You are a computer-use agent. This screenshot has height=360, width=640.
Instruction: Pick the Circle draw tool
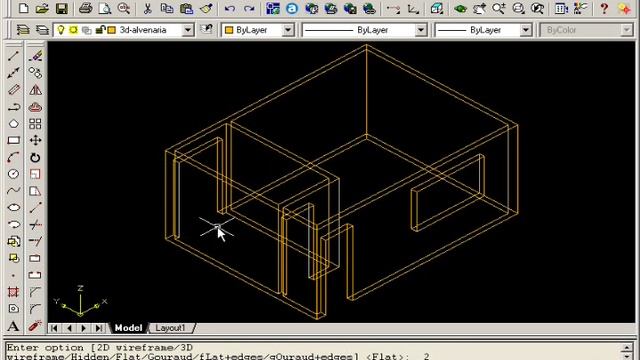[13, 174]
